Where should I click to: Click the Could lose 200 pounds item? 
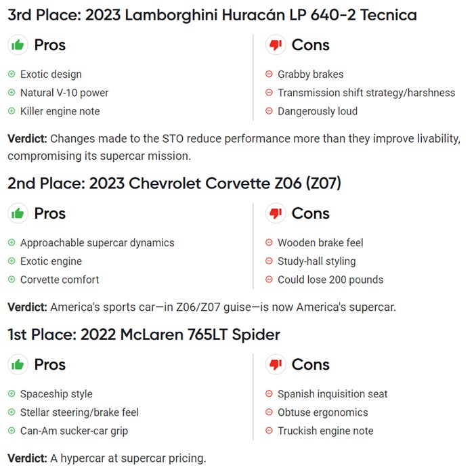point(330,280)
